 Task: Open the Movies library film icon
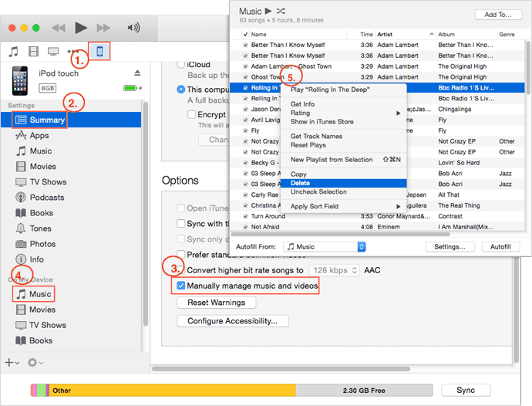point(33,52)
